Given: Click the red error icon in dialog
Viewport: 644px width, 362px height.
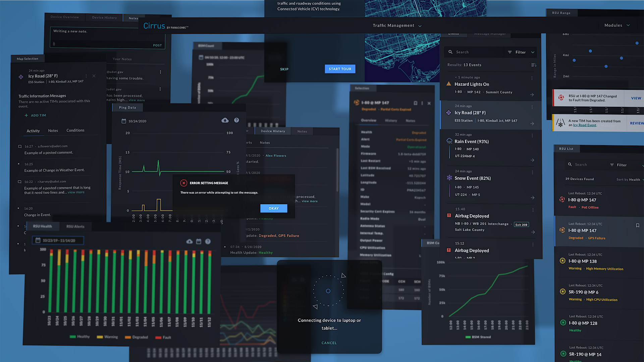Looking at the screenshot, I should pos(183,183).
